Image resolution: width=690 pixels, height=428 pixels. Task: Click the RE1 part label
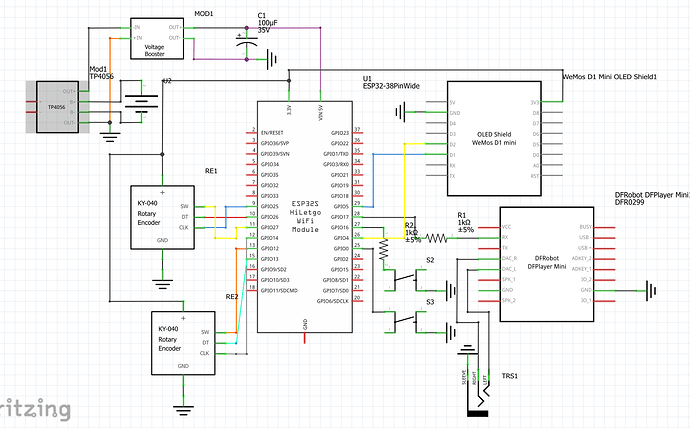(x=211, y=171)
